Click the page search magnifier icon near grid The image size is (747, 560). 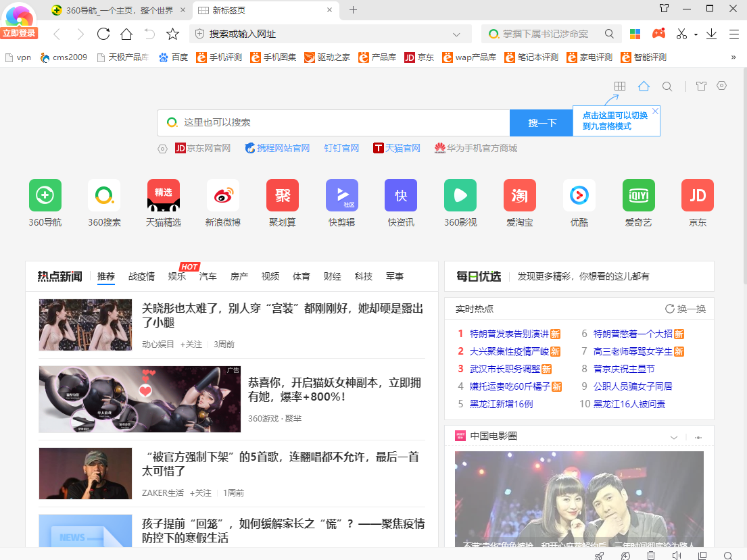667,86
